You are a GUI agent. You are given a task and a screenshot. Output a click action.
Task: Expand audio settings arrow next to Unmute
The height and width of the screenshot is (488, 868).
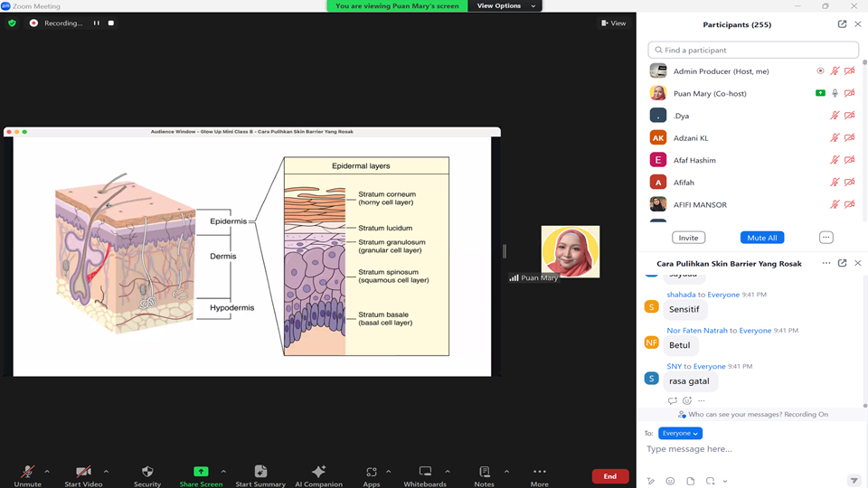pos(47,472)
